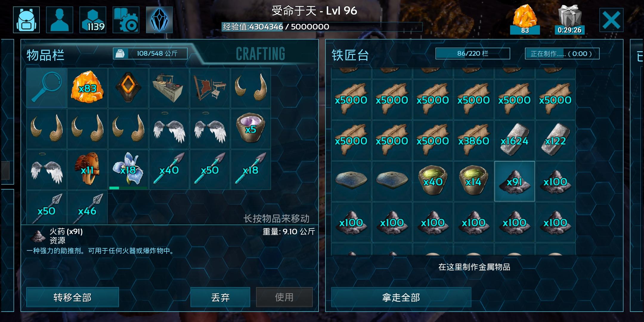Select the x91 gunpowder stack in smithy
The image size is (644, 322).
(514, 181)
